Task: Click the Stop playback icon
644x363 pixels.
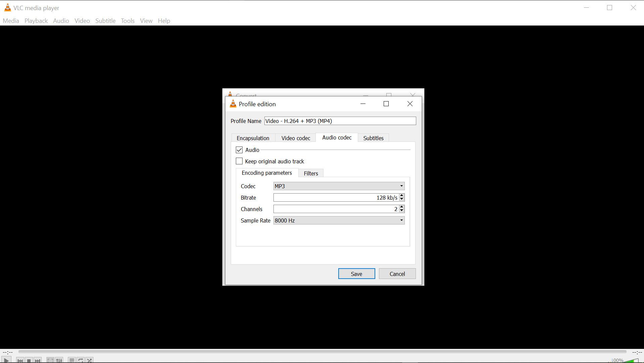Action: (29, 360)
